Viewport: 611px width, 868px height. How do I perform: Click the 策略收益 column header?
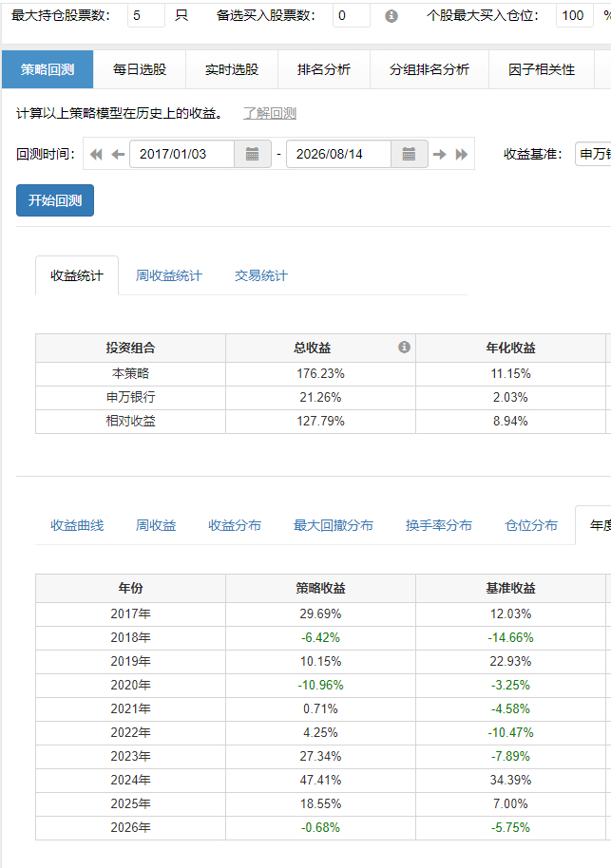(321, 588)
